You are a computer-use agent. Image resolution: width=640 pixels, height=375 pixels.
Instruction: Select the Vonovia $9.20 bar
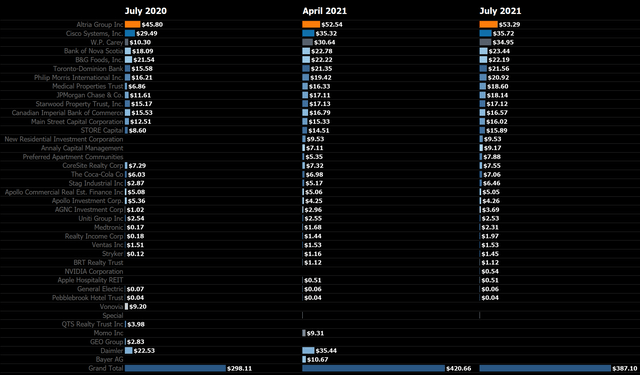pos(126,306)
